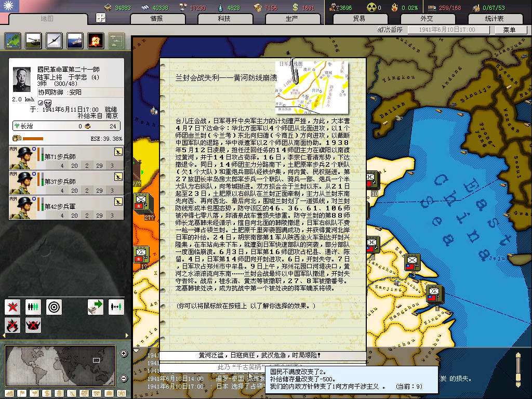Click the left arrow below unit buttons
Screen dimensions: 532x399
[4, 336]
